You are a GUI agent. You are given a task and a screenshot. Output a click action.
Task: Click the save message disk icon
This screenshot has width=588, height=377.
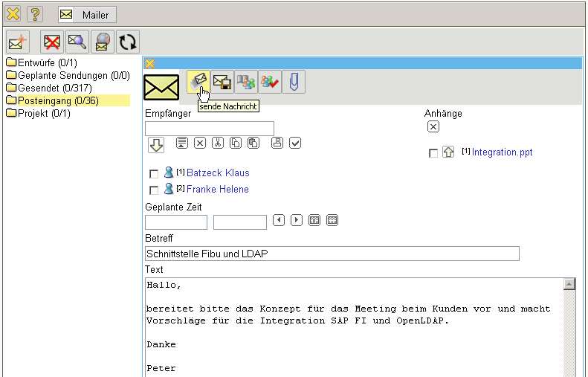pos(222,82)
